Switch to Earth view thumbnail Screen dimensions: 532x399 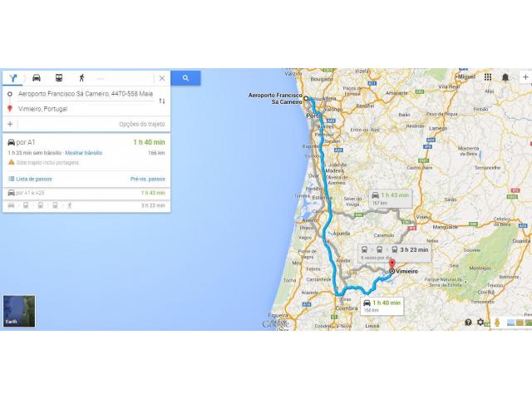[19, 311]
